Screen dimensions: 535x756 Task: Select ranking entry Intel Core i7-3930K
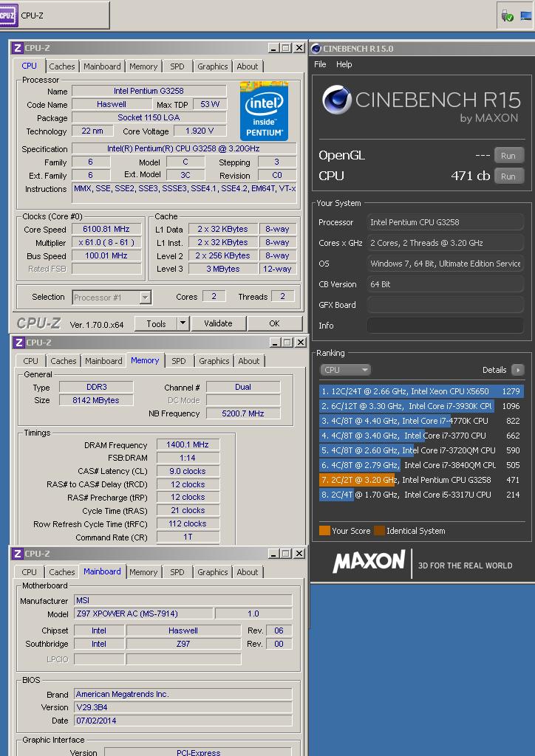pyautogui.click(x=421, y=406)
